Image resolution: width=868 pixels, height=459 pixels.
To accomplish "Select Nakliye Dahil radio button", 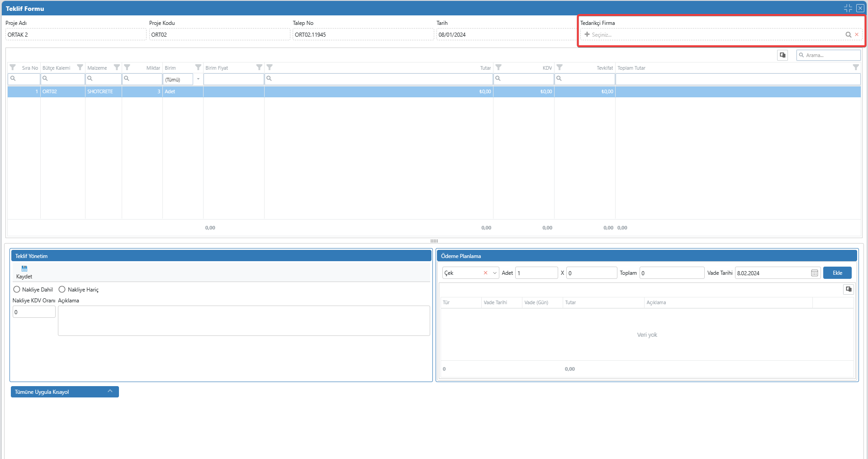I will point(17,290).
